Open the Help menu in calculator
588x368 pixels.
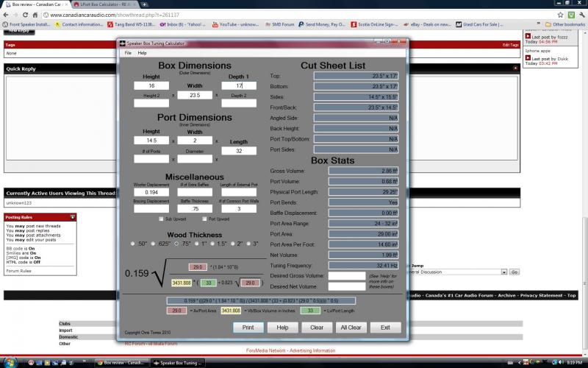pyautogui.click(x=143, y=53)
